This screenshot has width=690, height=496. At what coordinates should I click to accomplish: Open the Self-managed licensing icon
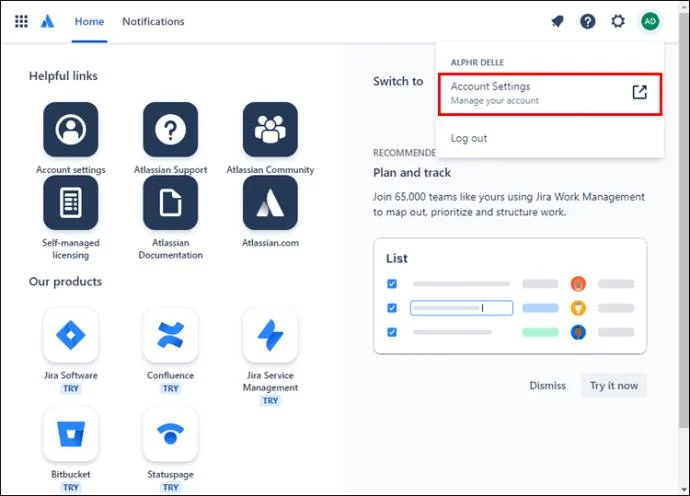pyautogui.click(x=71, y=202)
